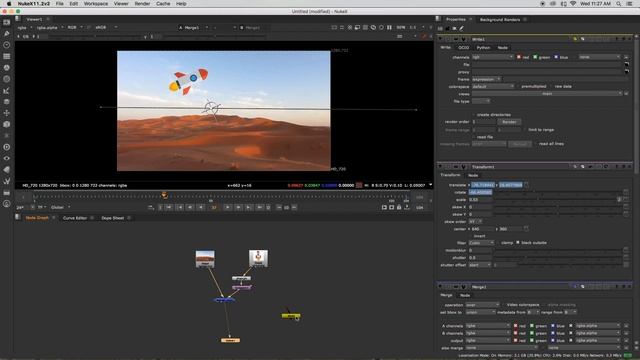Open the Keyer nodes toolbar menu
The width and height of the screenshot is (640, 360).
pos(7,91)
